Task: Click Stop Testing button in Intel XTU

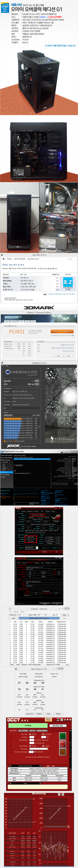Action: 19,465
